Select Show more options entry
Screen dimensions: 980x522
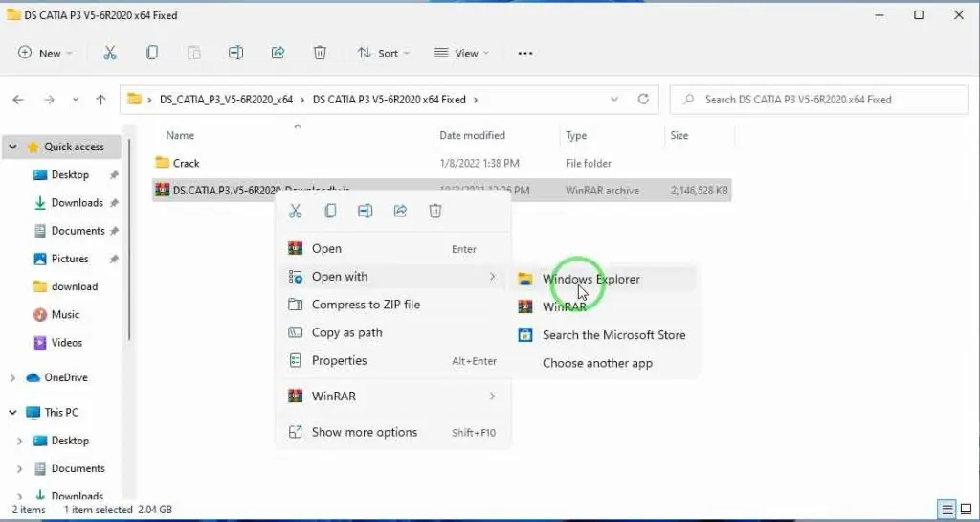pos(364,433)
